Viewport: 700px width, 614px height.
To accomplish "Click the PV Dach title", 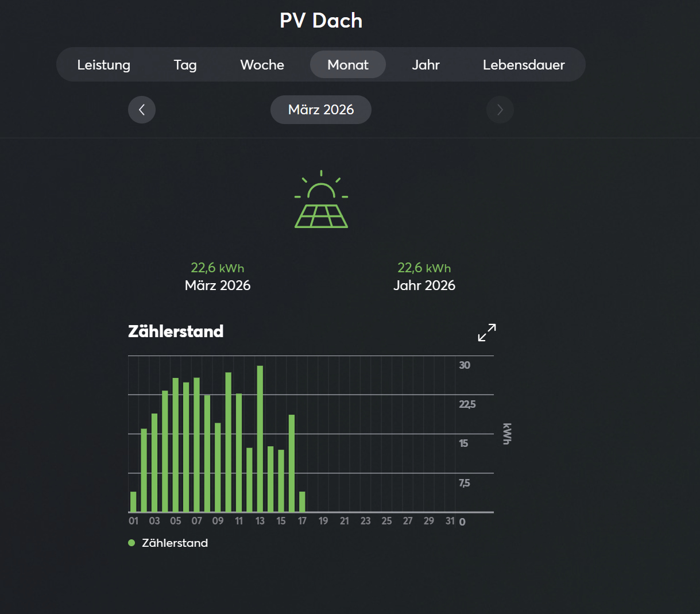I will tap(321, 21).
